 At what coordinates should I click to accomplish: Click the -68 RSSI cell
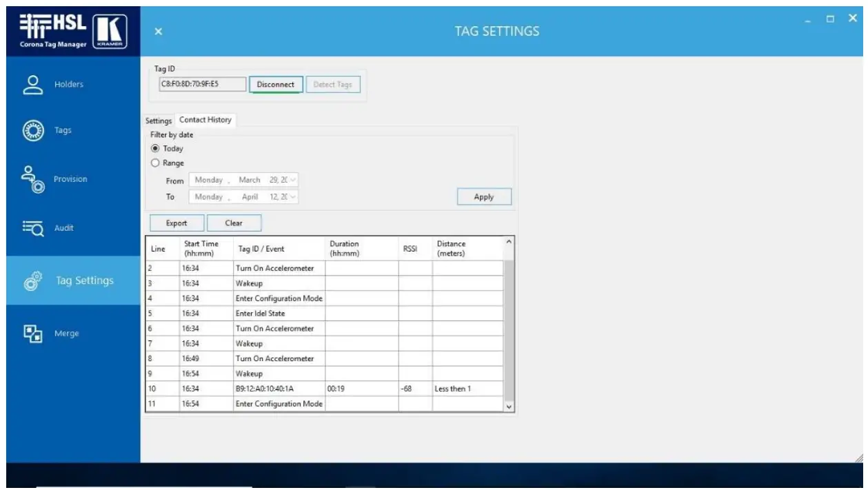pos(415,389)
